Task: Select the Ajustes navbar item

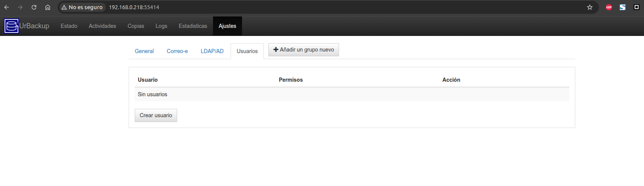Action: [x=228, y=26]
